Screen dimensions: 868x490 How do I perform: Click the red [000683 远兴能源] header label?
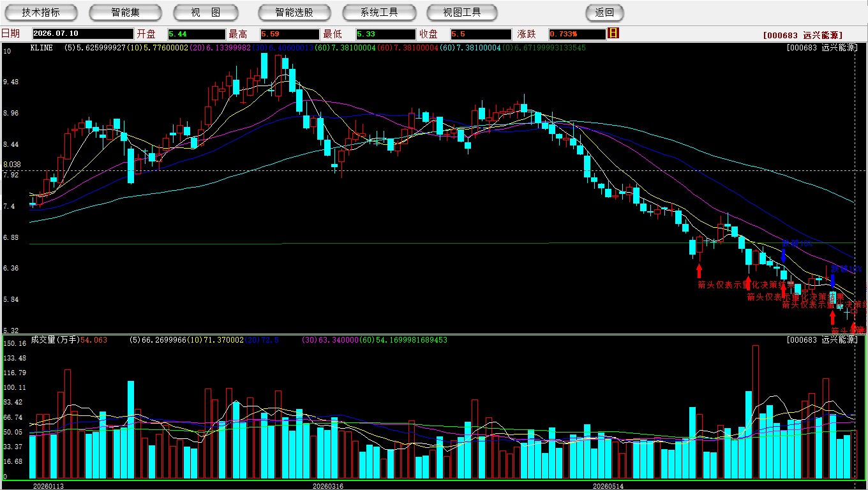803,35
